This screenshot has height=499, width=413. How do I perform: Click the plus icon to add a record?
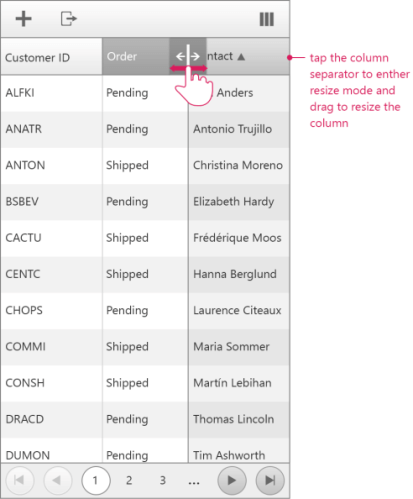click(x=23, y=19)
